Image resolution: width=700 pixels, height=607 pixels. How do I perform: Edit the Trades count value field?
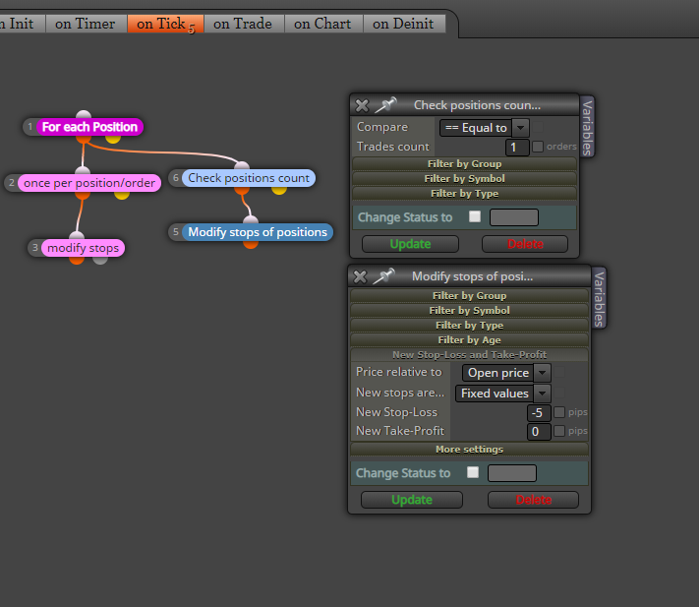click(x=517, y=147)
